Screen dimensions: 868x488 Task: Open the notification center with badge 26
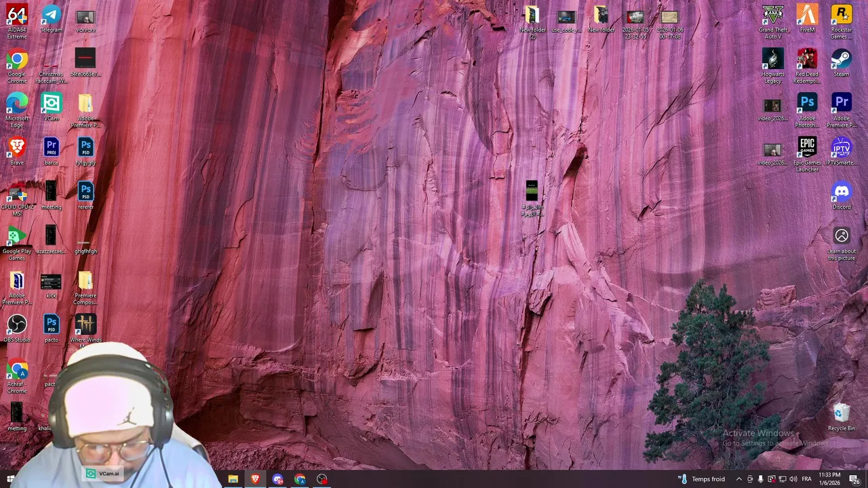[x=854, y=479]
